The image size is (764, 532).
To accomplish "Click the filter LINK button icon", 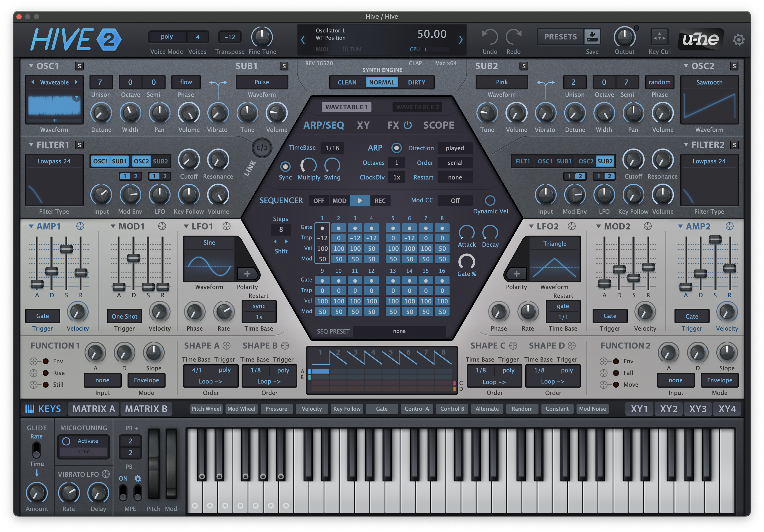I will click(x=262, y=148).
